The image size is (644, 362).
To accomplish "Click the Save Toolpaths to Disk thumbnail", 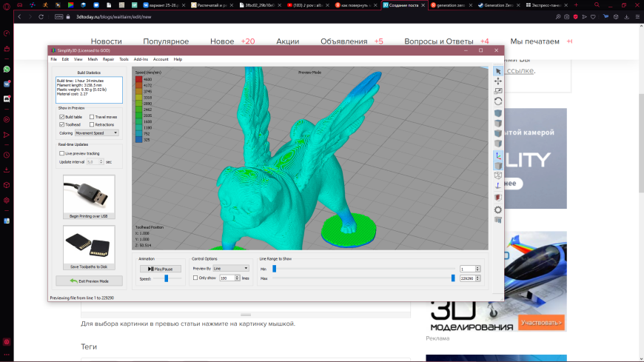I will tap(89, 247).
